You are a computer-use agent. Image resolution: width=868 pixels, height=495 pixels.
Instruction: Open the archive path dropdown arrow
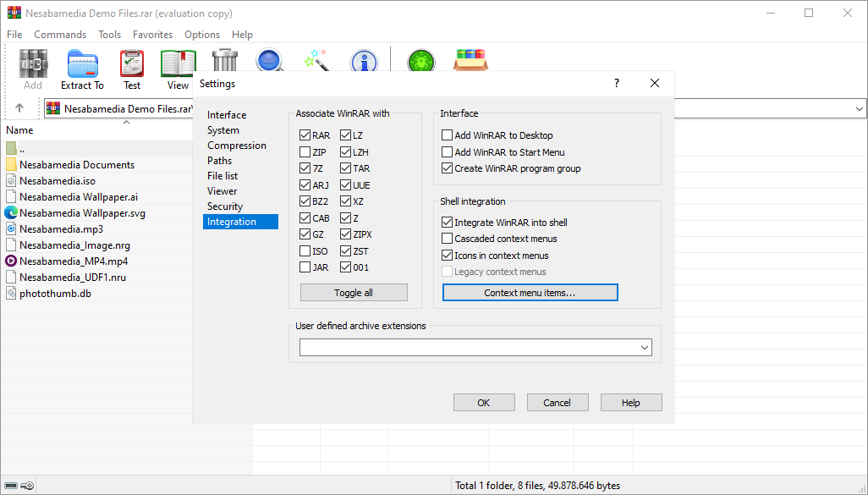[x=860, y=108]
